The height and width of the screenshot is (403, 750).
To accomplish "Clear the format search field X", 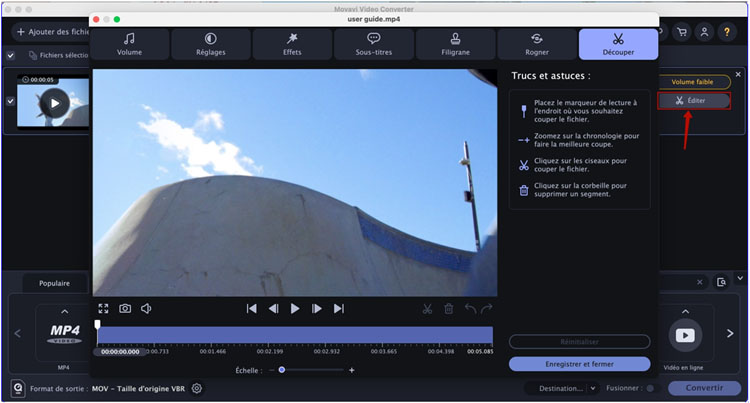I will 700,283.
